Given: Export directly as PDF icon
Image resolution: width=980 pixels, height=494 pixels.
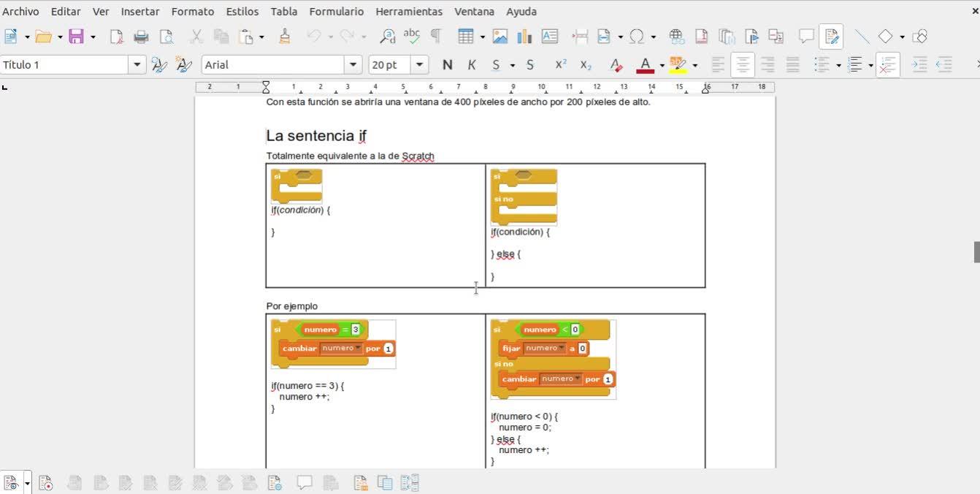Looking at the screenshot, I should (x=117, y=37).
